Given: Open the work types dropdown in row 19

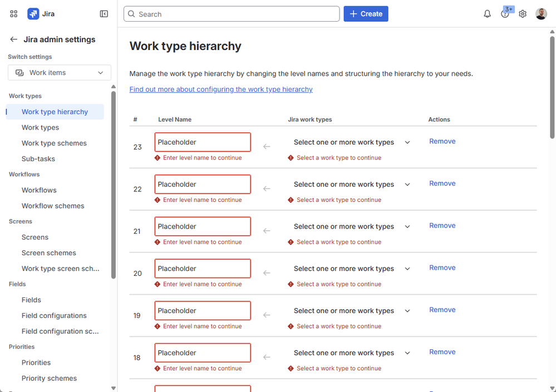Looking at the screenshot, I should point(352,311).
